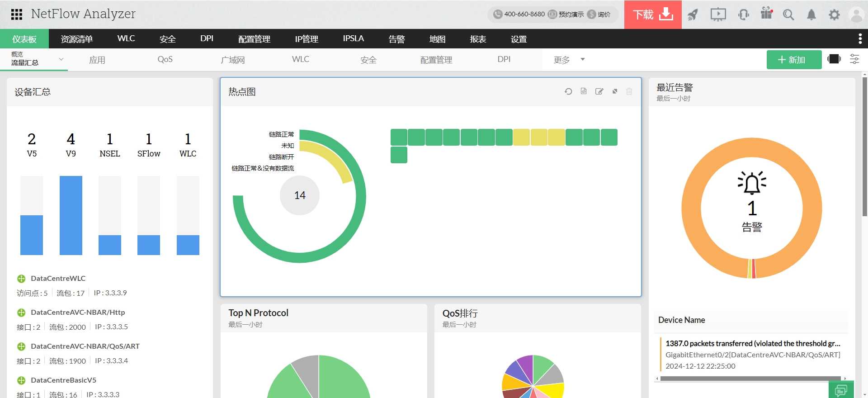Open the settings gear icon
This screenshot has height=398, width=868.
[x=834, y=14]
